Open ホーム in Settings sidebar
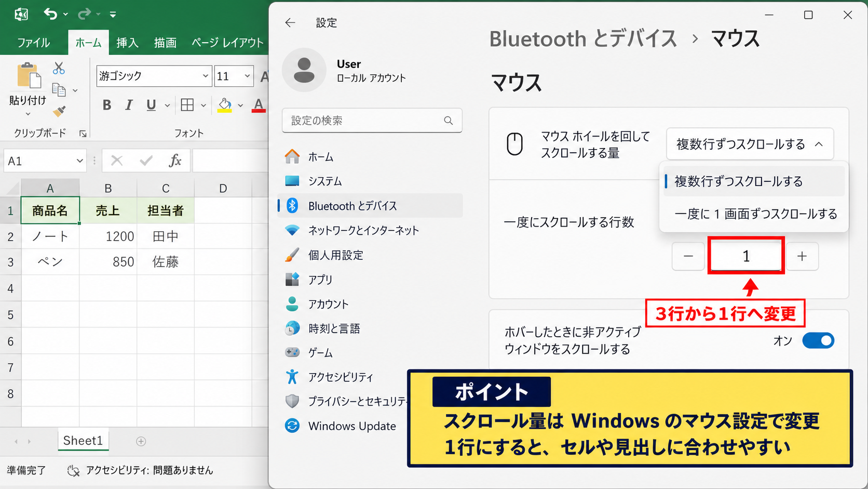This screenshot has height=489, width=868. pyautogui.click(x=370, y=157)
